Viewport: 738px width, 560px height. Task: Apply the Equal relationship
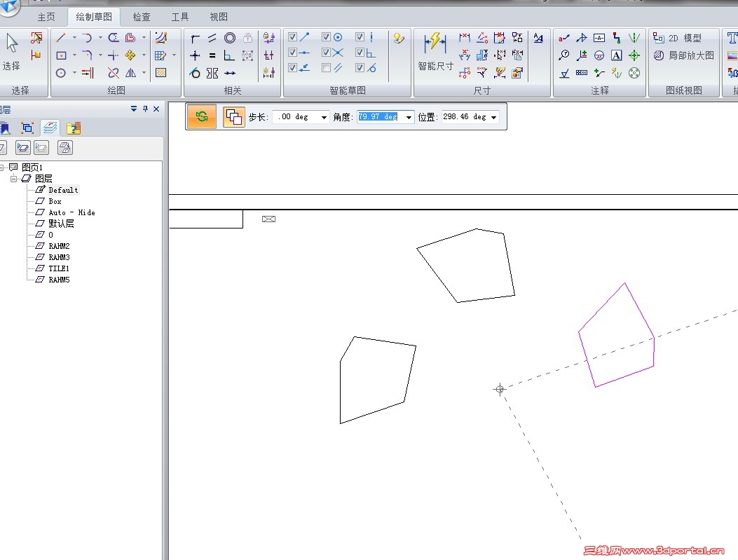tap(212, 55)
